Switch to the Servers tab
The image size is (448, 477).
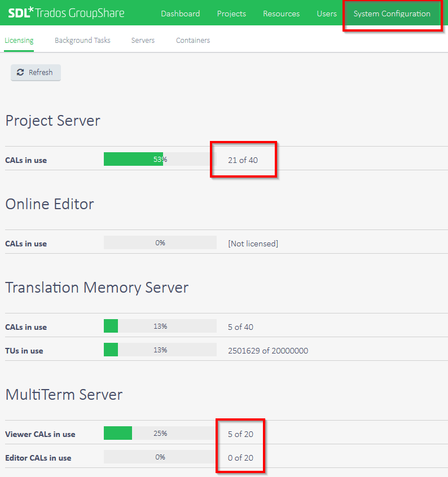tap(143, 41)
